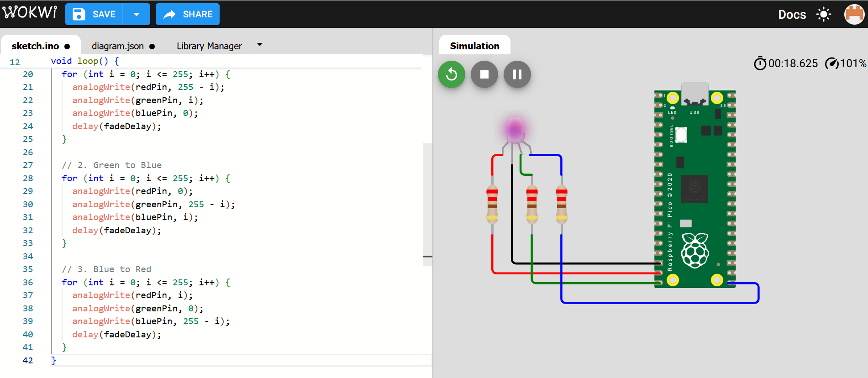Pause the simulation
This screenshot has width=868, height=378.
517,74
